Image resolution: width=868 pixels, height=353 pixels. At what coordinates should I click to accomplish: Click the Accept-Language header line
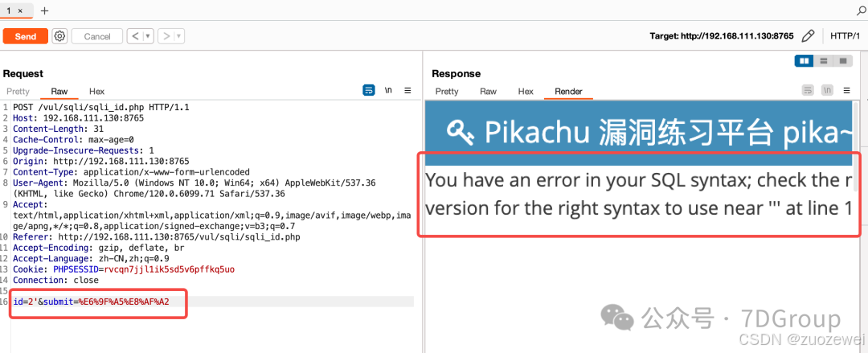[x=92, y=258]
